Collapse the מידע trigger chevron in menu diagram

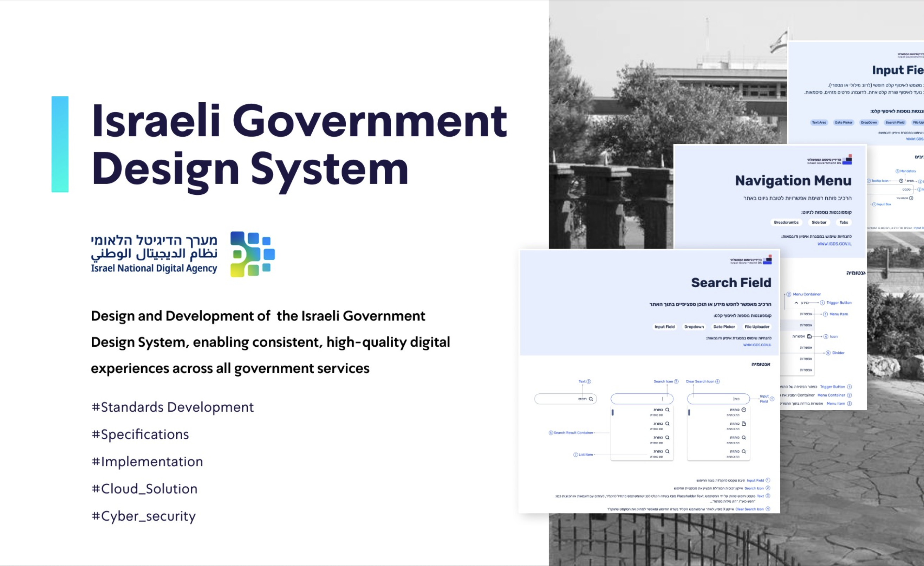click(796, 303)
